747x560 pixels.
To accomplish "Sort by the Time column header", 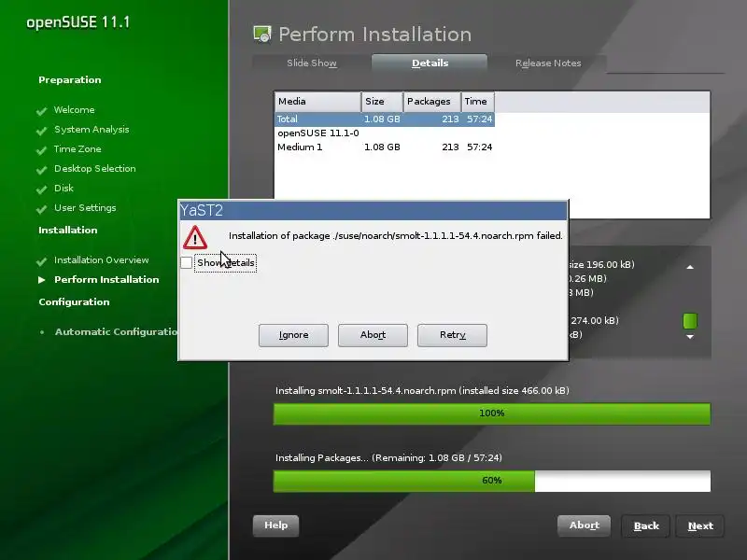I will (x=478, y=102).
